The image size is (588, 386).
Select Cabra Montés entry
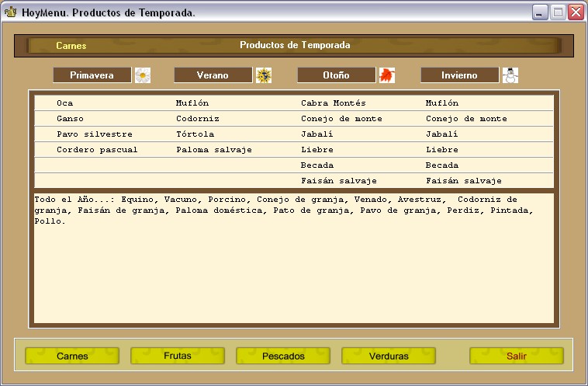click(x=334, y=103)
